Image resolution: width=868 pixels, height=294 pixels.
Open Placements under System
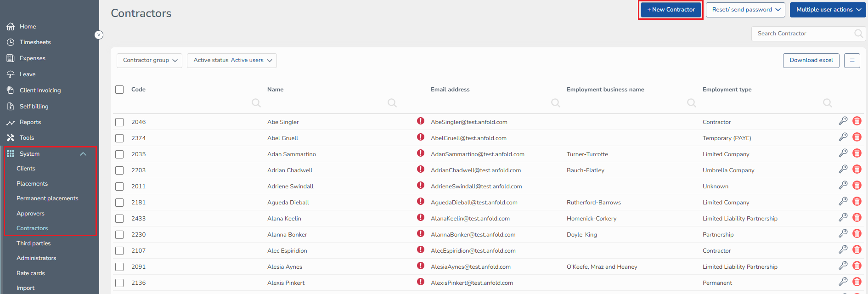click(x=32, y=184)
